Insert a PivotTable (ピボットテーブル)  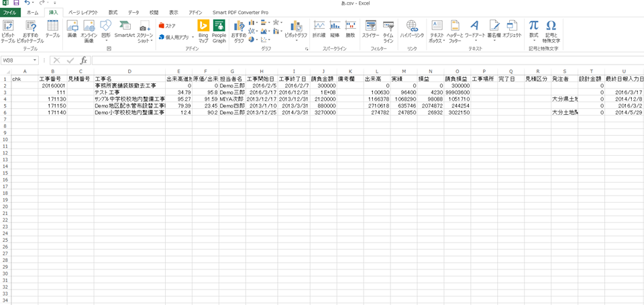8,32
